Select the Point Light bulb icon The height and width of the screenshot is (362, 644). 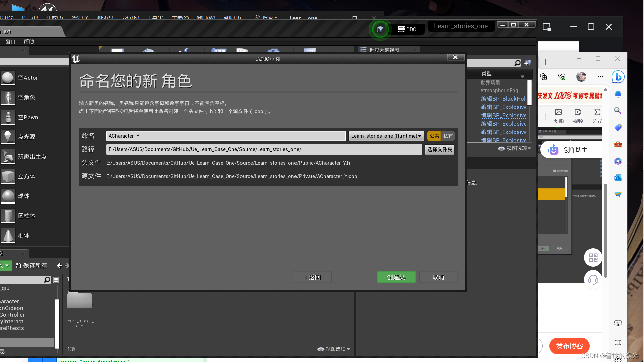click(8, 137)
